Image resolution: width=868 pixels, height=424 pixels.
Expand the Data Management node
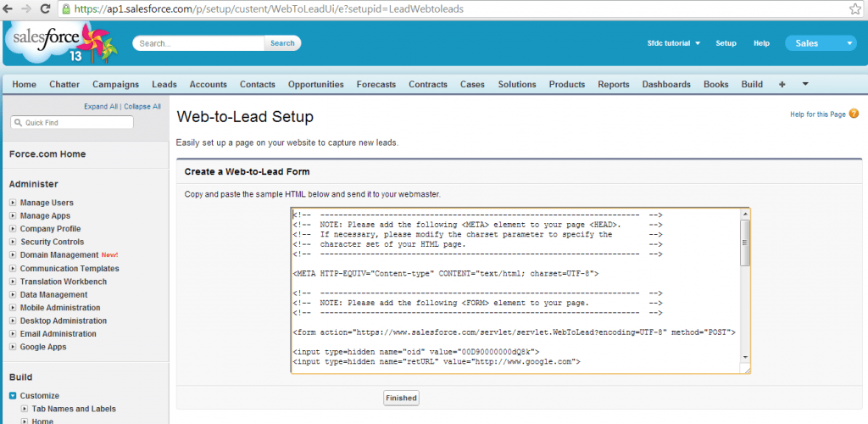tap(13, 294)
